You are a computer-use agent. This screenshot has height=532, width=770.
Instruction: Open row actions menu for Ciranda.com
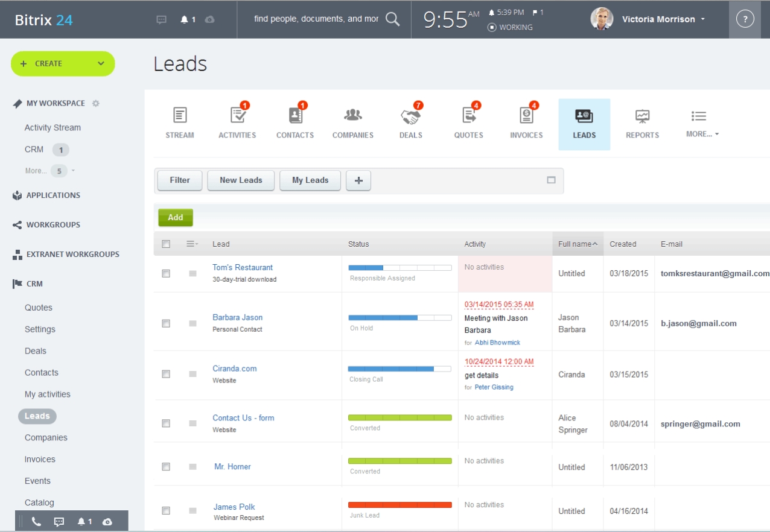coord(192,374)
